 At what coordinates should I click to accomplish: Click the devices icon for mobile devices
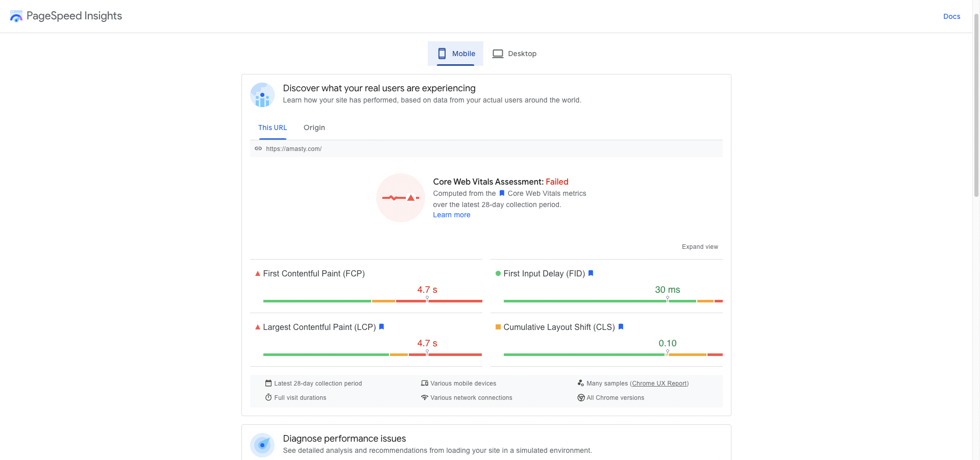pos(425,383)
